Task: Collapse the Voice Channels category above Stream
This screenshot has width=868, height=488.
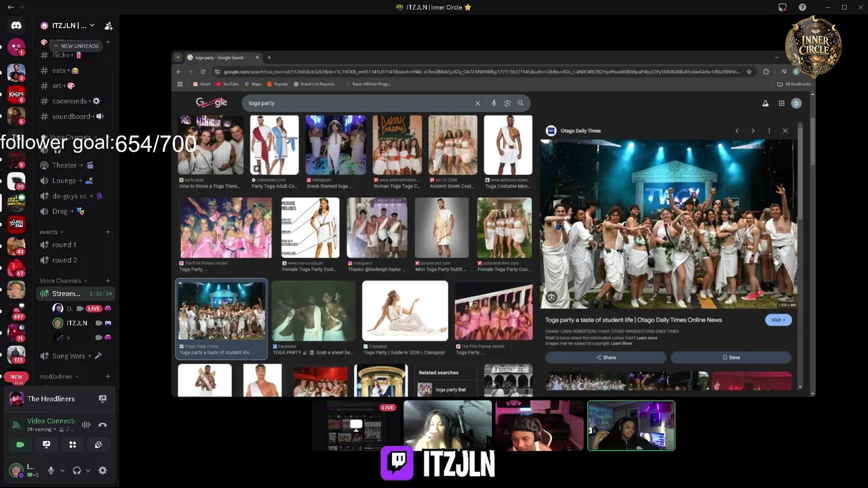Action: click(x=64, y=281)
